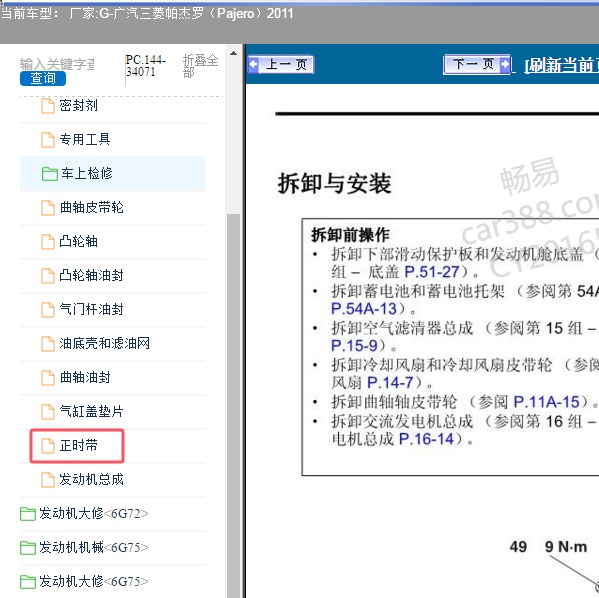The image size is (599, 598).
Task: Click the sidebar scrollbar up arrow
Action: tap(233, 53)
